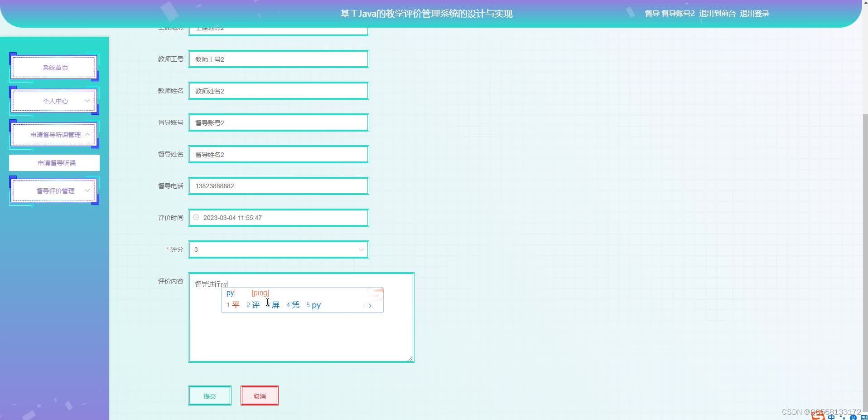Click the 退出登录 link in header
The image size is (868, 420).
[754, 14]
